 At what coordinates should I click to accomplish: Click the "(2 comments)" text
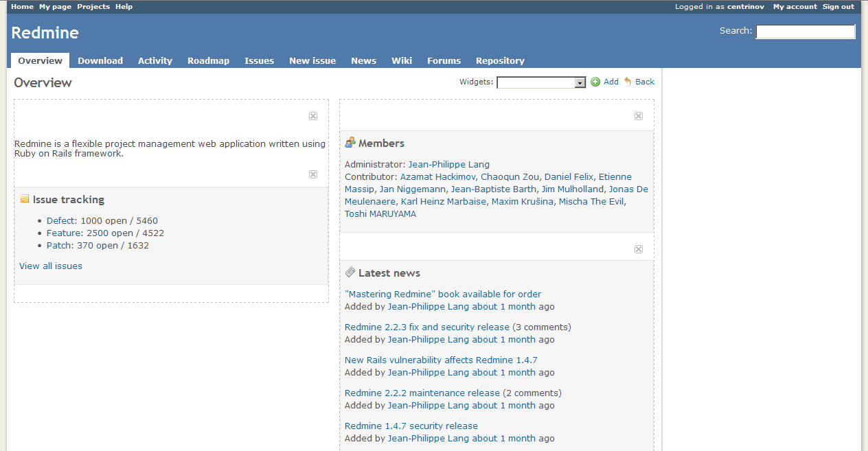pyautogui.click(x=532, y=393)
